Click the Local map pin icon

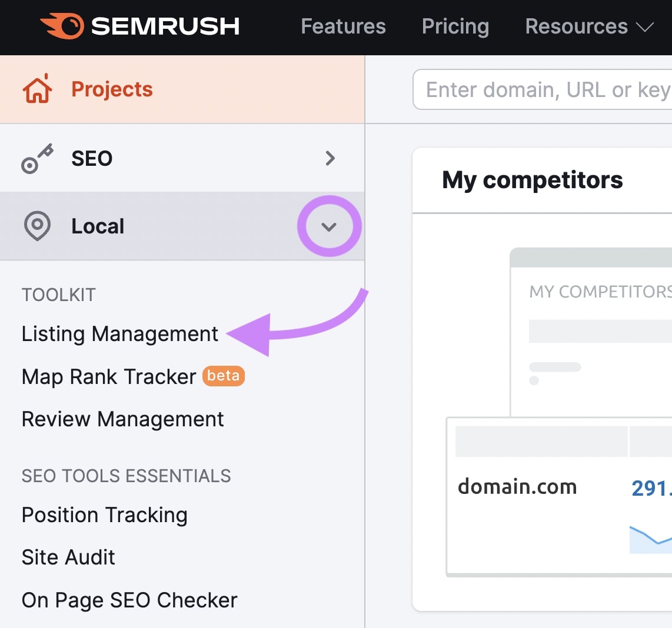pos(37,226)
